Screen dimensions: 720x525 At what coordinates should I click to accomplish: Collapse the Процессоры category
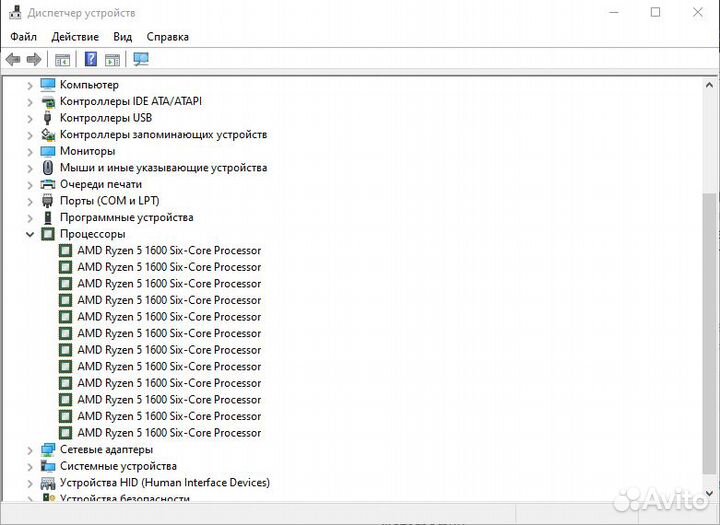30,234
